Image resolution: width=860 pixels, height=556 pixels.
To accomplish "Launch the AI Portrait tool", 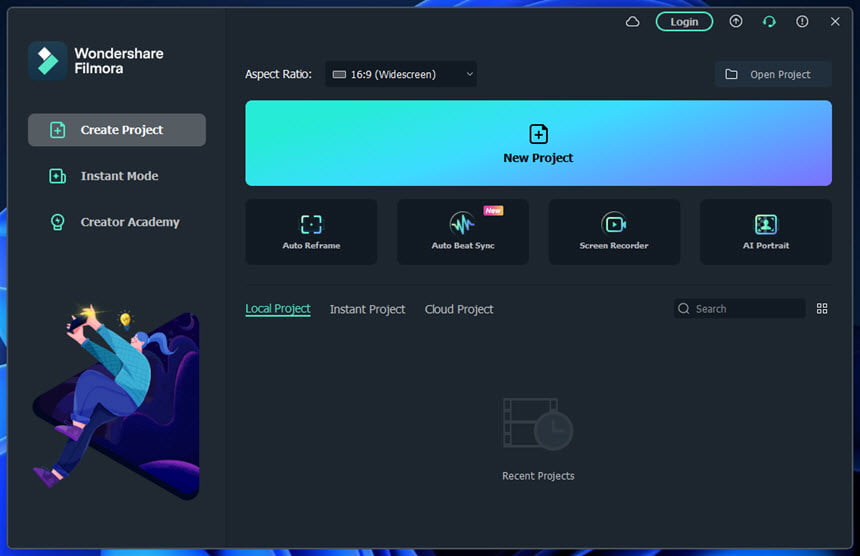I will [x=766, y=232].
